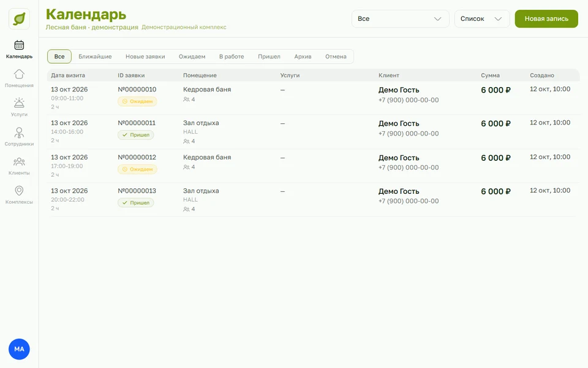
Task: Click the Услуги column header
Action: 290,75
